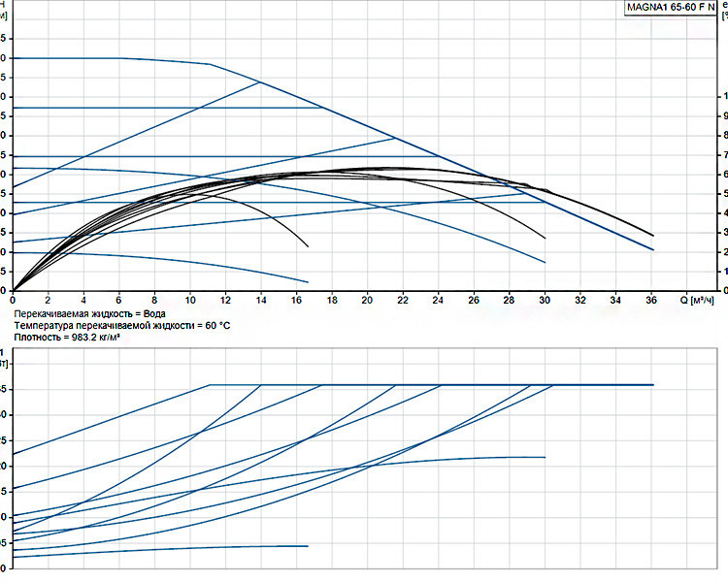Image resolution: width=728 pixels, height=582 pixels.
Task: Click the 22 flow axis tick label
Action: [x=403, y=301]
